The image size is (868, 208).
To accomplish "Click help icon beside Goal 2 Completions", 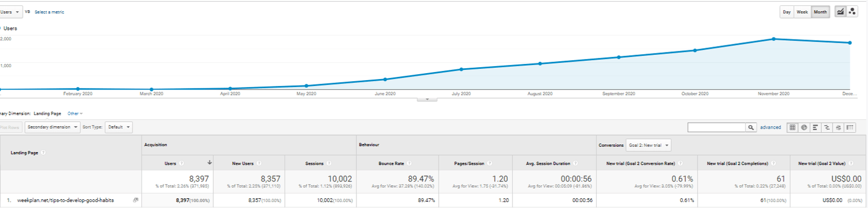I will (x=773, y=163).
